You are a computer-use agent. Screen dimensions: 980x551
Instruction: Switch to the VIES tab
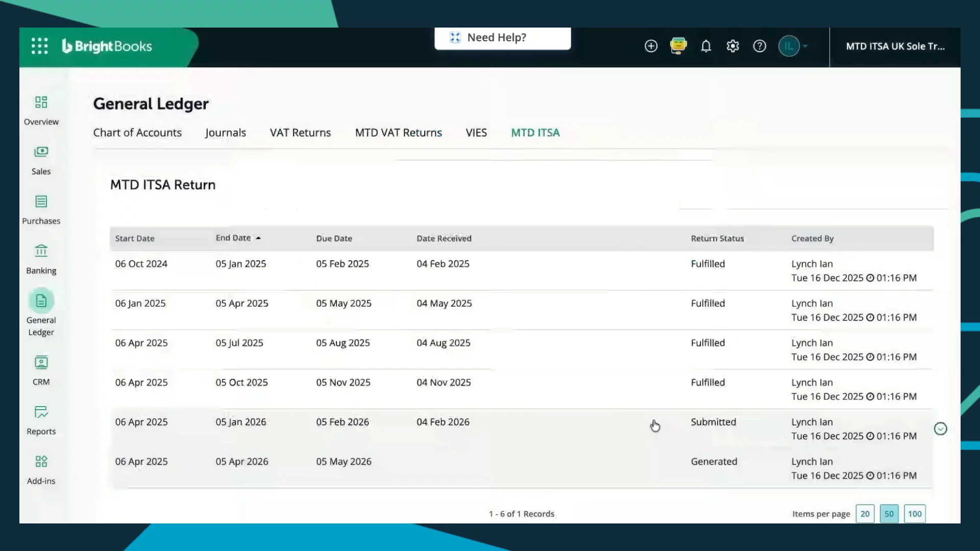click(x=476, y=133)
